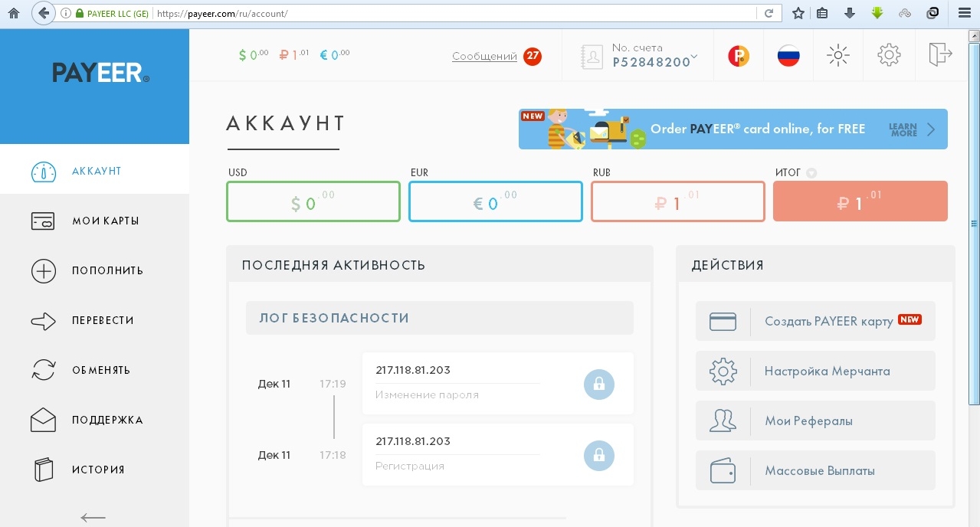Open Аккаунт in the sidebar
Image resolution: width=980 pixels, height=527 pixels.
[x=94, y=171]
